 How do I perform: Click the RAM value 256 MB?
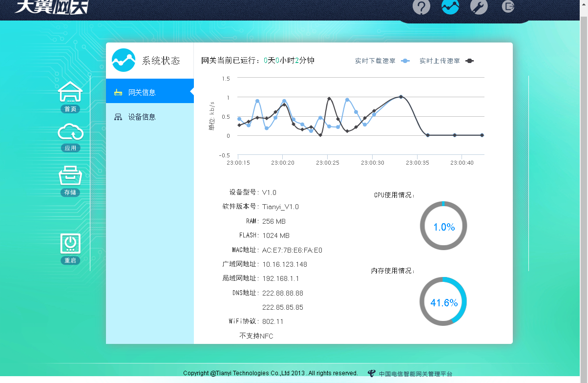[274, 221]
